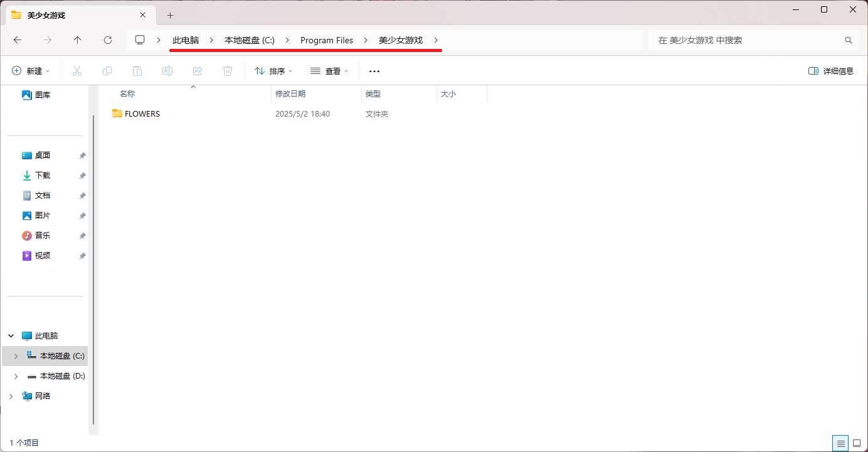Navigate to Program Files in breadcrumb
The image size is (868, 452).
pos(326,40)
